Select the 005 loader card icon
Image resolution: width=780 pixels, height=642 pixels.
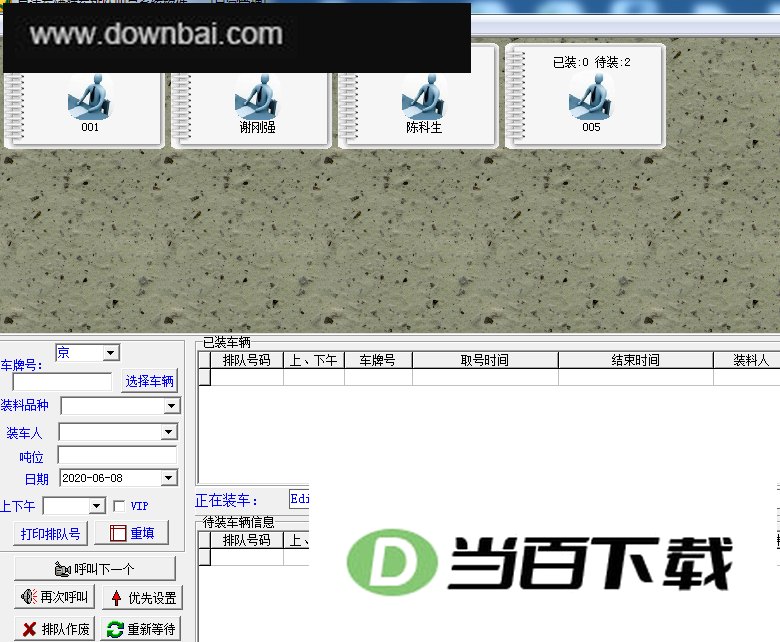(591, 97)
